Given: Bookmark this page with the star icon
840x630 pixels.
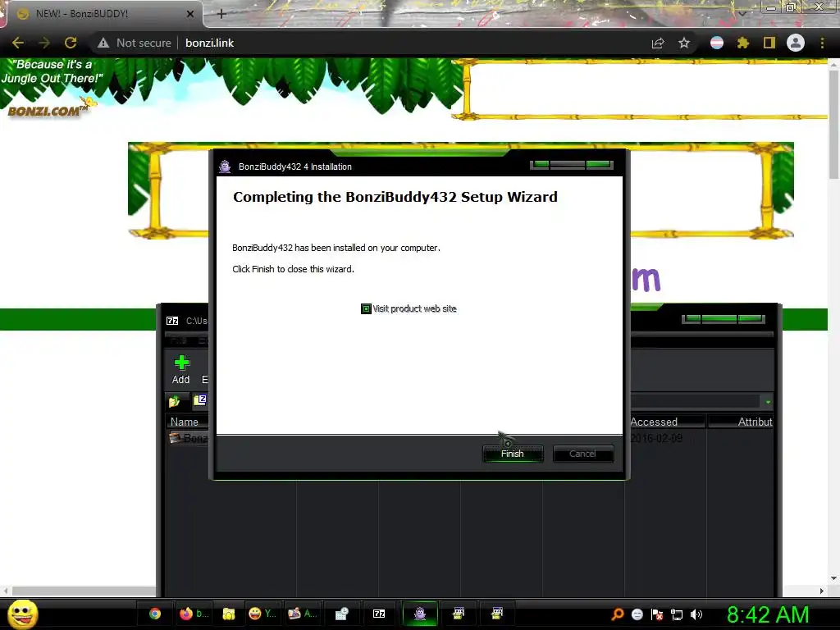Looking at the screenshot, I should [x=684, y=43].
